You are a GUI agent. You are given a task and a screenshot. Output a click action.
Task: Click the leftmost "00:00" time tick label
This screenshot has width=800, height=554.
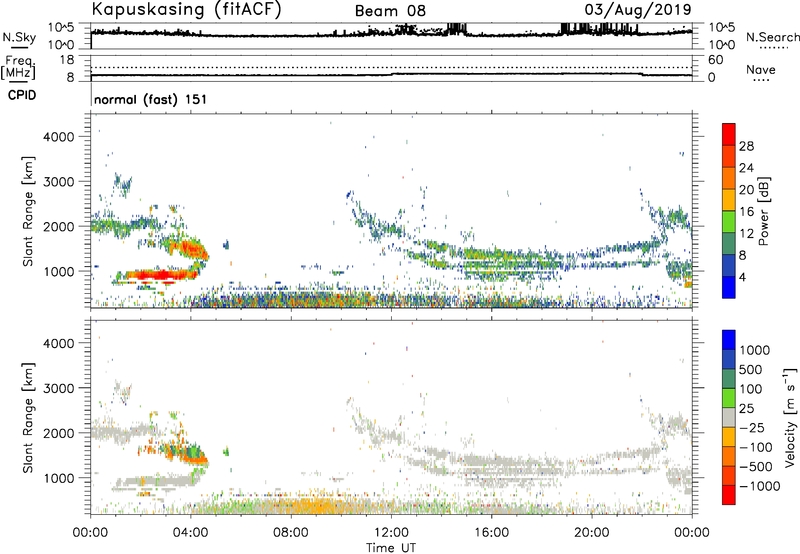coord(90,533)
